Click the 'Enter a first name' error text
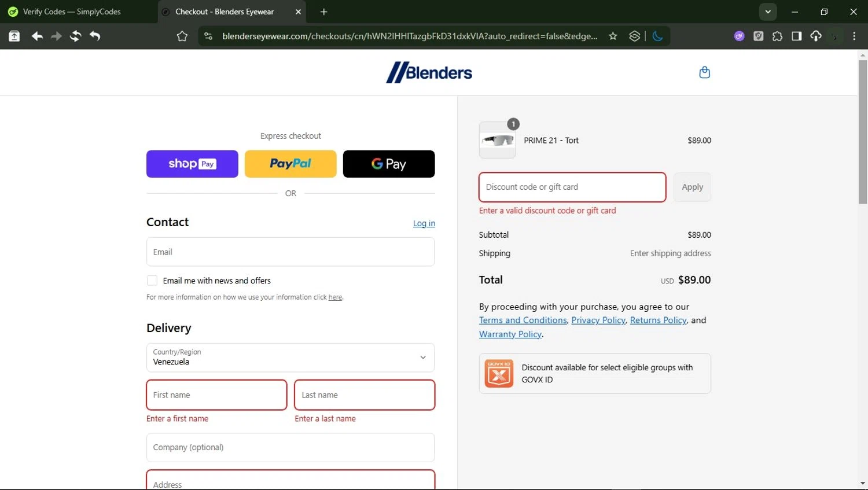This screenshot has height=490, width=868. 177,418
